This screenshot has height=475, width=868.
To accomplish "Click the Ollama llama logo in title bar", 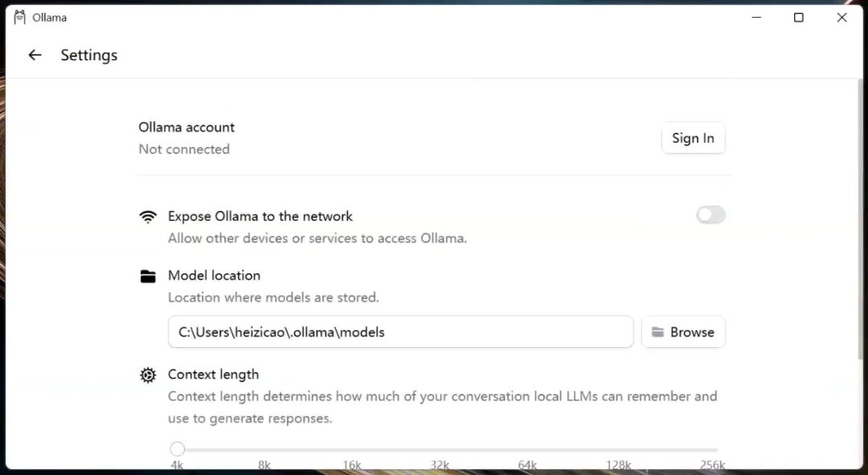I will tap(20, 17).
